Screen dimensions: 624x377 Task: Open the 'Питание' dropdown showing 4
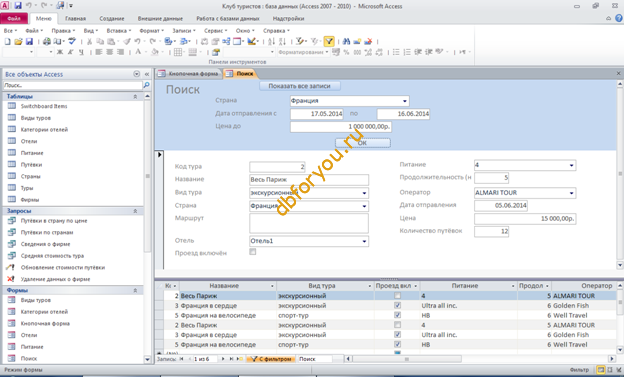pos(571,165)
